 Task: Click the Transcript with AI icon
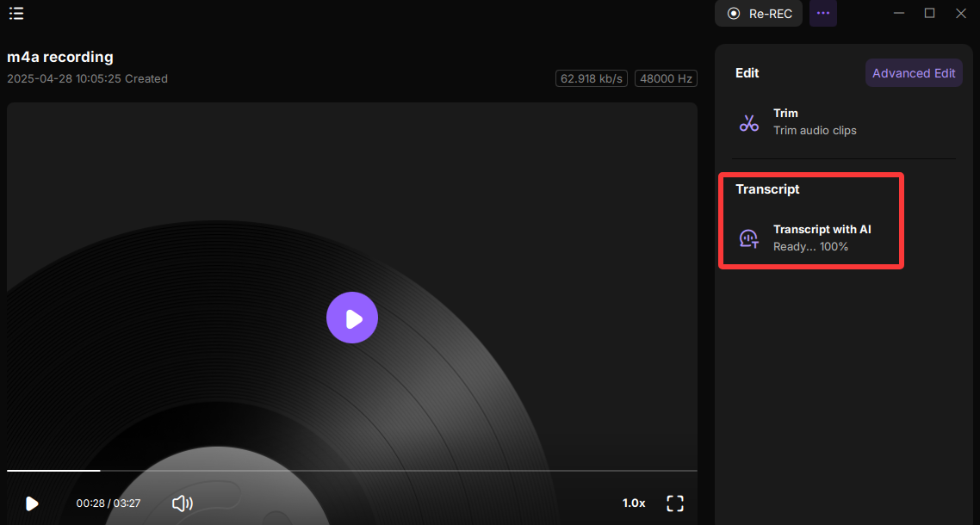[749, 238]
